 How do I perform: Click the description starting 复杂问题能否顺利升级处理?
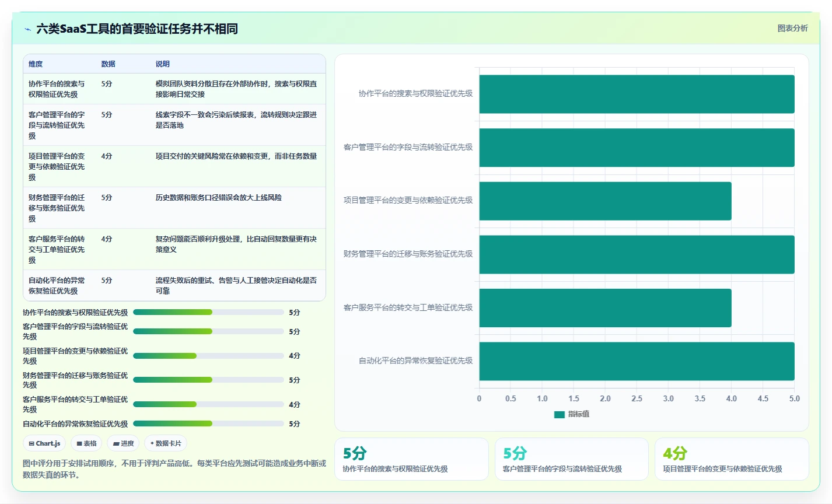236,244
